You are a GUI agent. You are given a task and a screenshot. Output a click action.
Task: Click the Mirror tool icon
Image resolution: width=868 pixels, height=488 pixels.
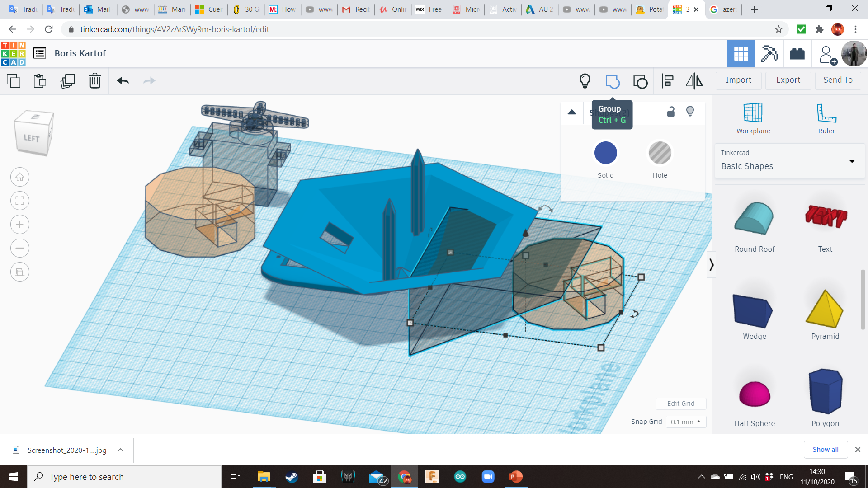(x=694, y=81)
